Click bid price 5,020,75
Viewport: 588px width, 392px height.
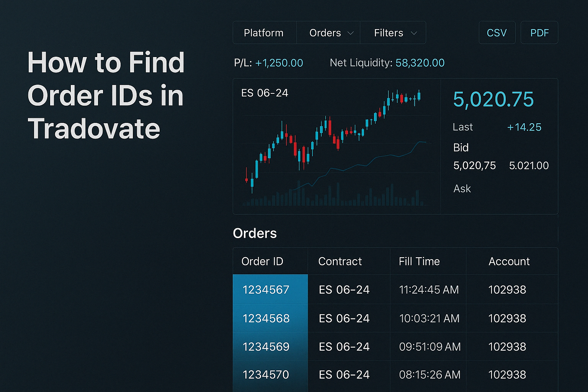tap(475, 165)
